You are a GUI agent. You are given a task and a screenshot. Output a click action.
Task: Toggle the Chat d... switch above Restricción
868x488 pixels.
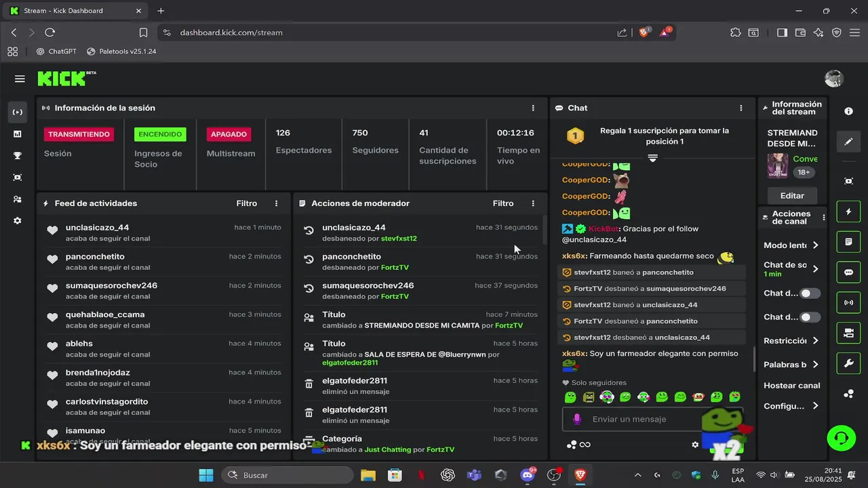(810, 317)
